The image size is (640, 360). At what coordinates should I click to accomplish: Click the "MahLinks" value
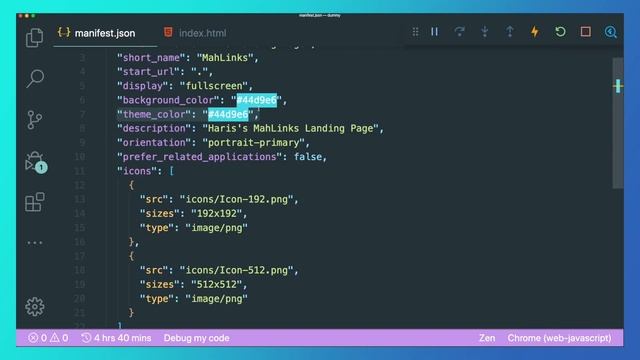click(225, 58)
